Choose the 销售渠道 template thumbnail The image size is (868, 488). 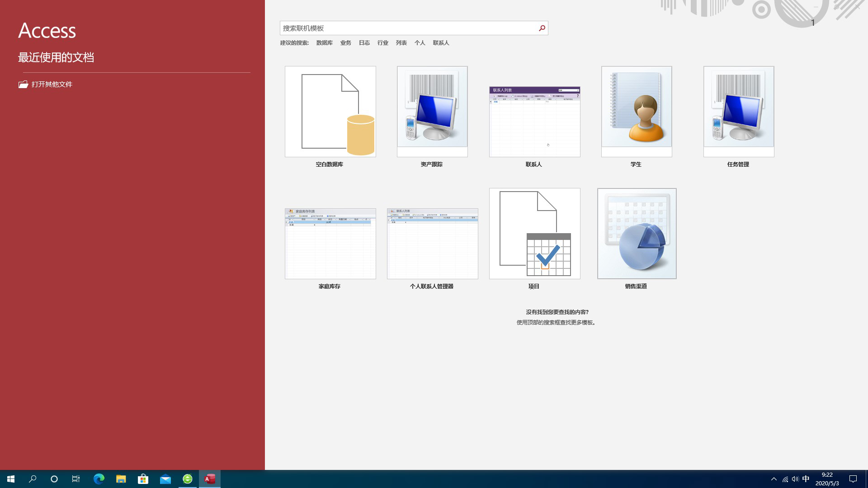[x=637, y=234]
